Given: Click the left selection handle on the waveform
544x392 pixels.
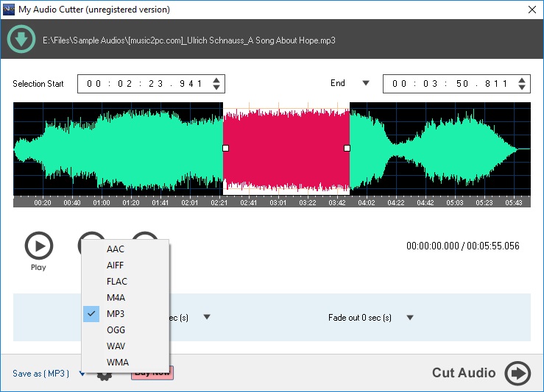Looking at the screenshot, I should [225, 149].
